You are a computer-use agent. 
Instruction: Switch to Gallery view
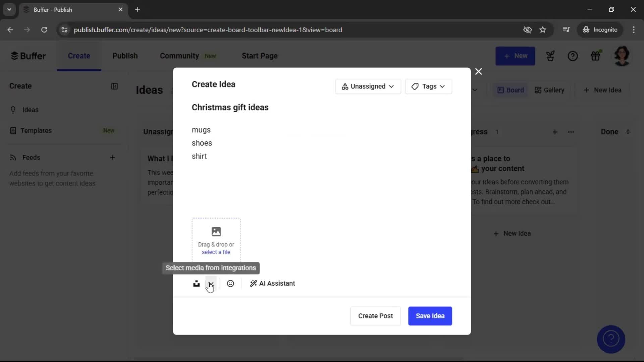[549, 90]
